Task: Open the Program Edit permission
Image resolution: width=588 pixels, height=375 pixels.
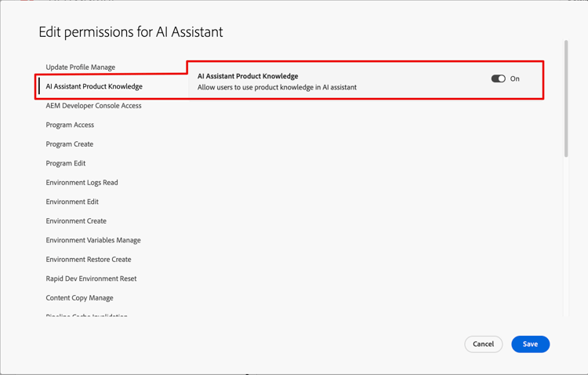Action: [x=66, y=163]
